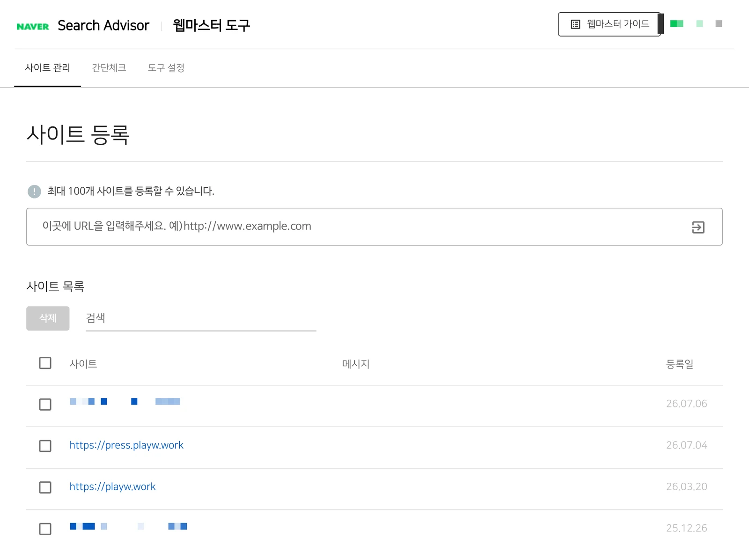Open the 웹마스터 가이드 button
Image resolution: width=749 pixels, height=560 pixels.
609,24
